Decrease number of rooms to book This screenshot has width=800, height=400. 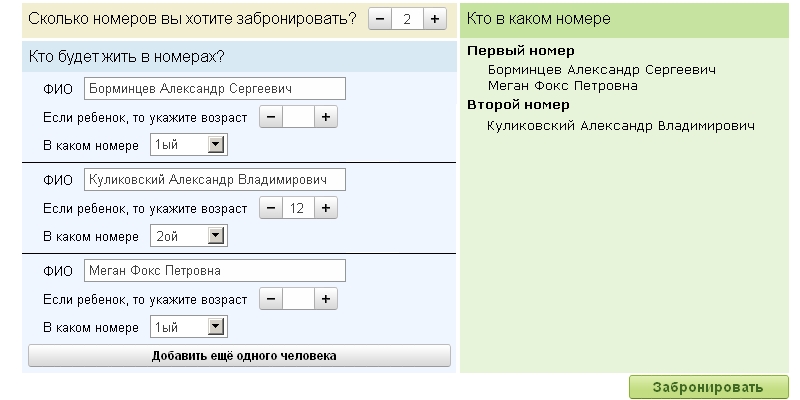tap(381, 19)
